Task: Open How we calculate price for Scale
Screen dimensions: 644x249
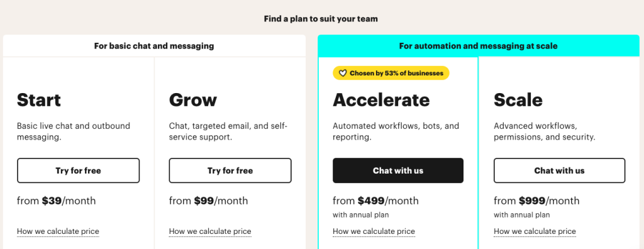Action: click(x=535, y=231)
